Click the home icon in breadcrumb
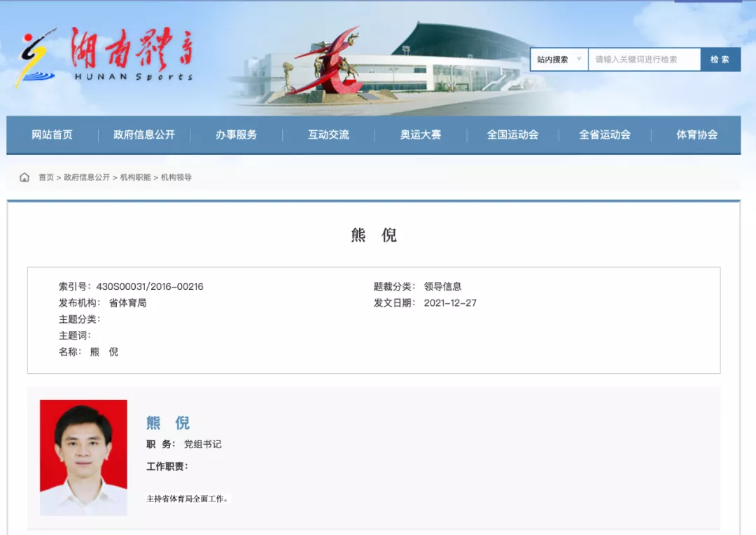 pos(24,177)
